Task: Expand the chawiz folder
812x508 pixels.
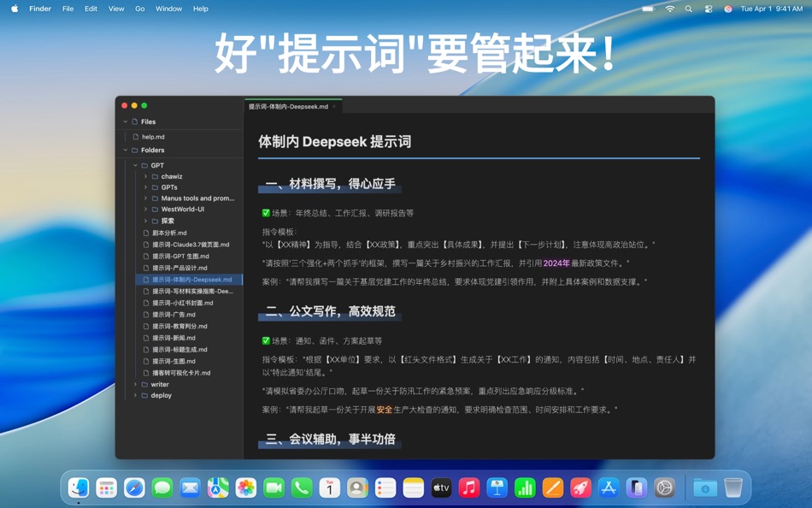Action: (x=145, y=177)
